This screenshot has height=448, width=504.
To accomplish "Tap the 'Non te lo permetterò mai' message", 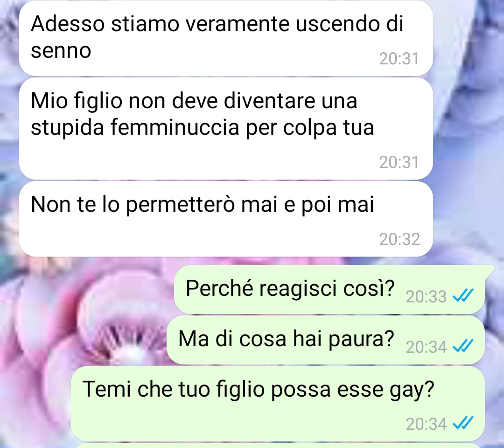I will [226, 219].
